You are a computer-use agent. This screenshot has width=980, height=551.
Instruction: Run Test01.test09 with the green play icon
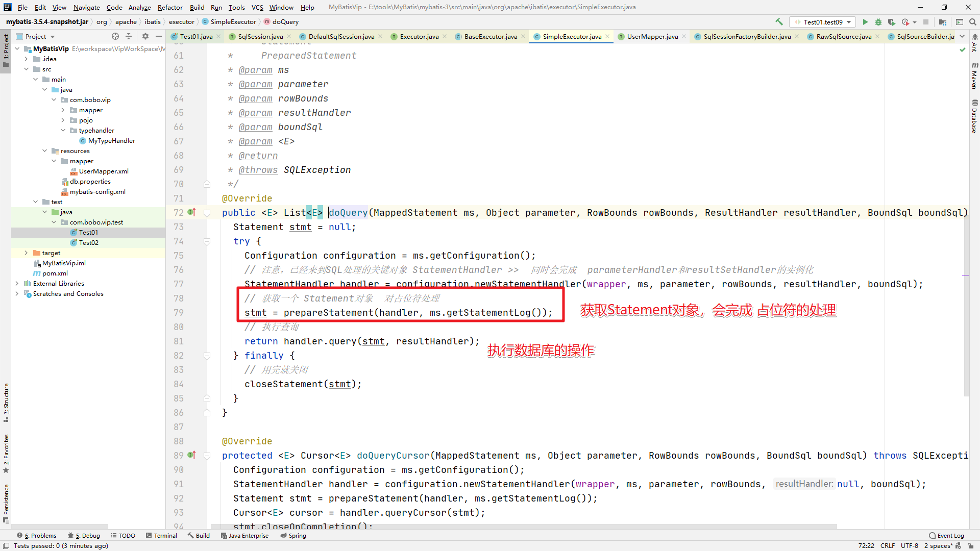tap(865, 22)
